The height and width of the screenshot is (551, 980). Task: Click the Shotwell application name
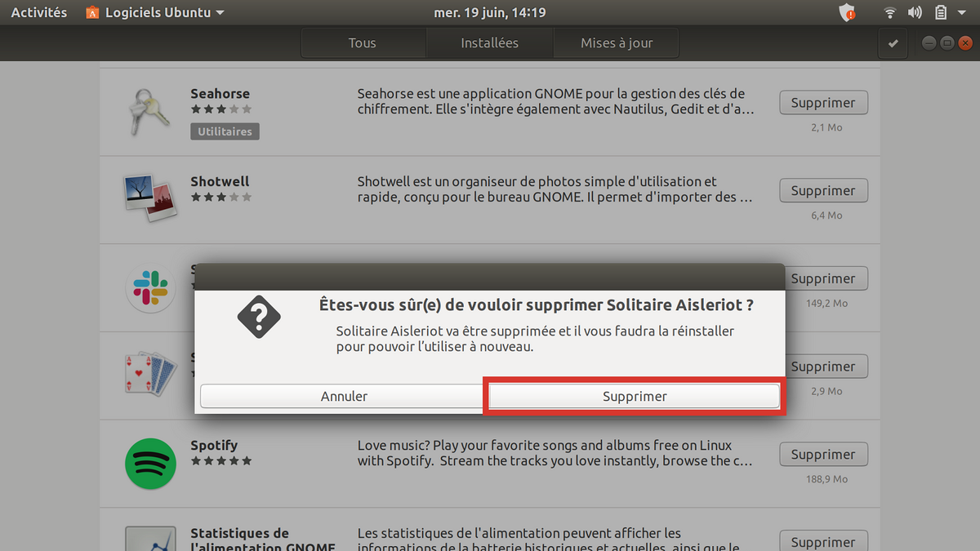coord(220,181)
